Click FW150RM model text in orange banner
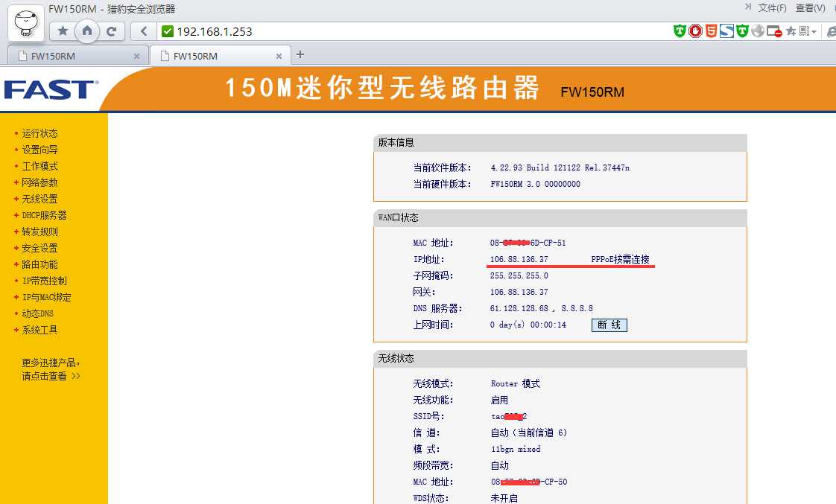This screenshot has height=504, width=836. 592,92
